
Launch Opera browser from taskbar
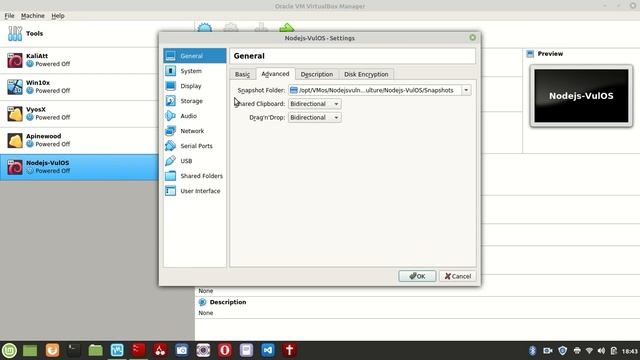224,350
